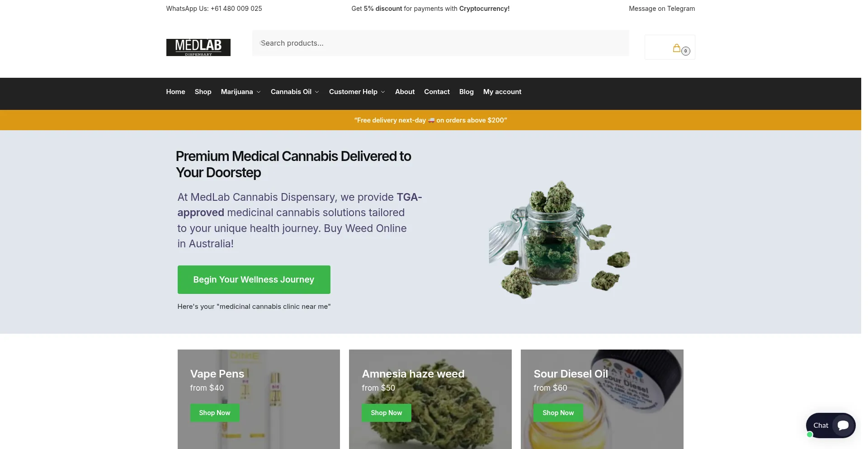Viewport: 868px width, 449px height.
Task: Go to the Home menu item
Action: pos(175,92)
